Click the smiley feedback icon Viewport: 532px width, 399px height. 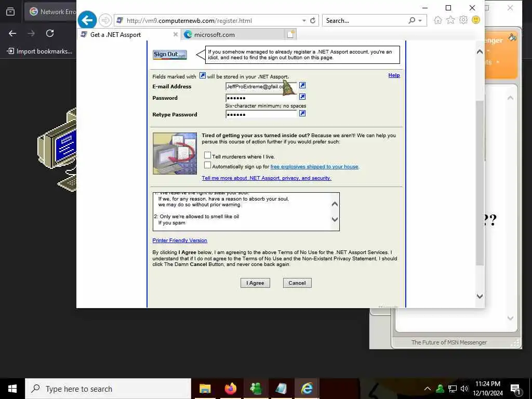coord(476,20)
